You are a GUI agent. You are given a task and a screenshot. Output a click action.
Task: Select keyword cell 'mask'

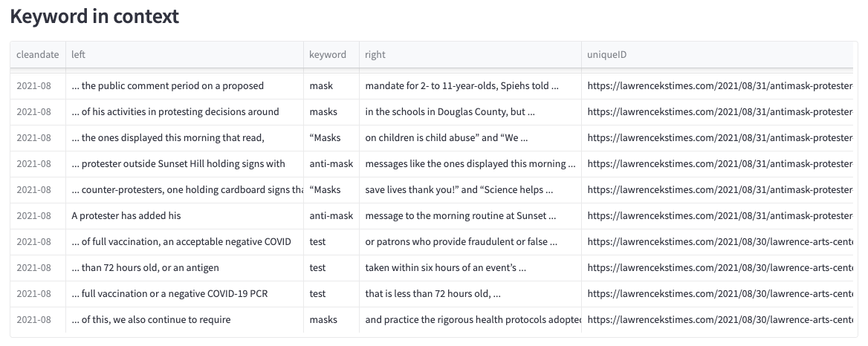pos(331,85)
